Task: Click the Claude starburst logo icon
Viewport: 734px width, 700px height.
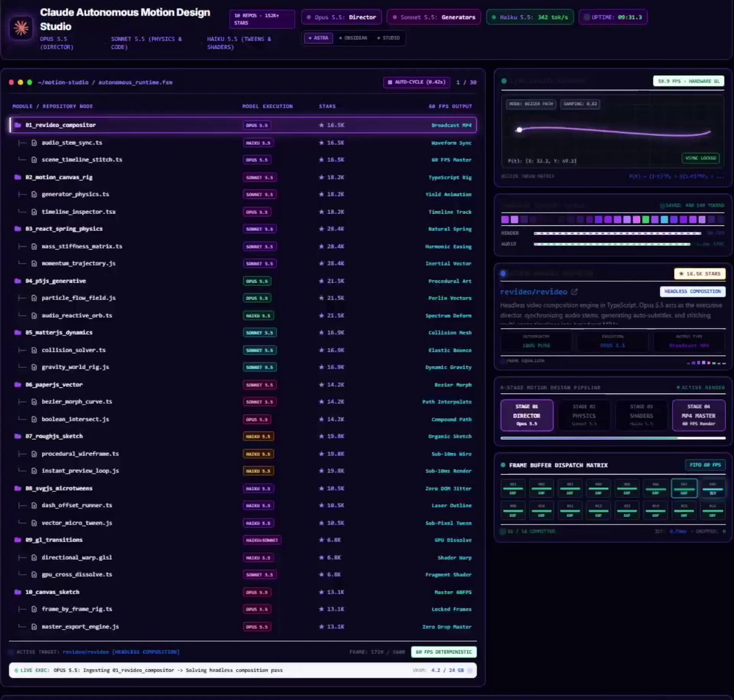Action: (x=21, y=27)
